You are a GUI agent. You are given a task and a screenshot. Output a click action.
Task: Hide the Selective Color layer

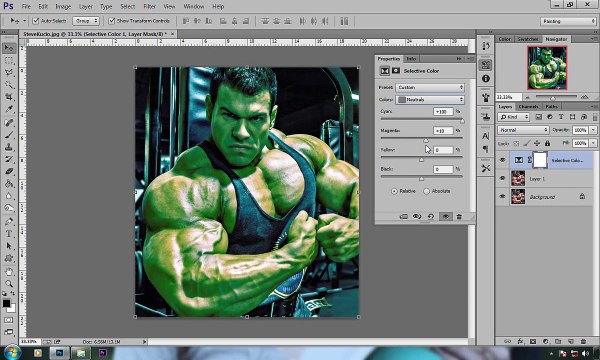502,160
